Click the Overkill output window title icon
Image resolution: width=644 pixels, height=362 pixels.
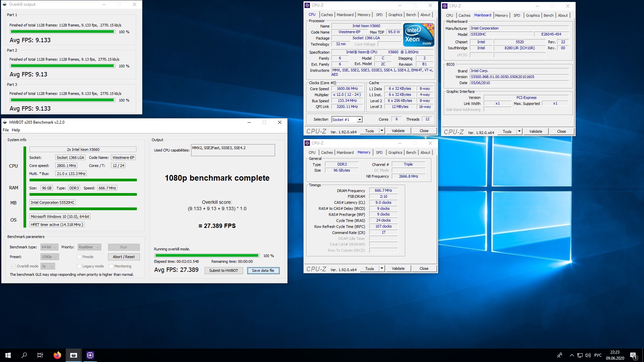[5, 4]
